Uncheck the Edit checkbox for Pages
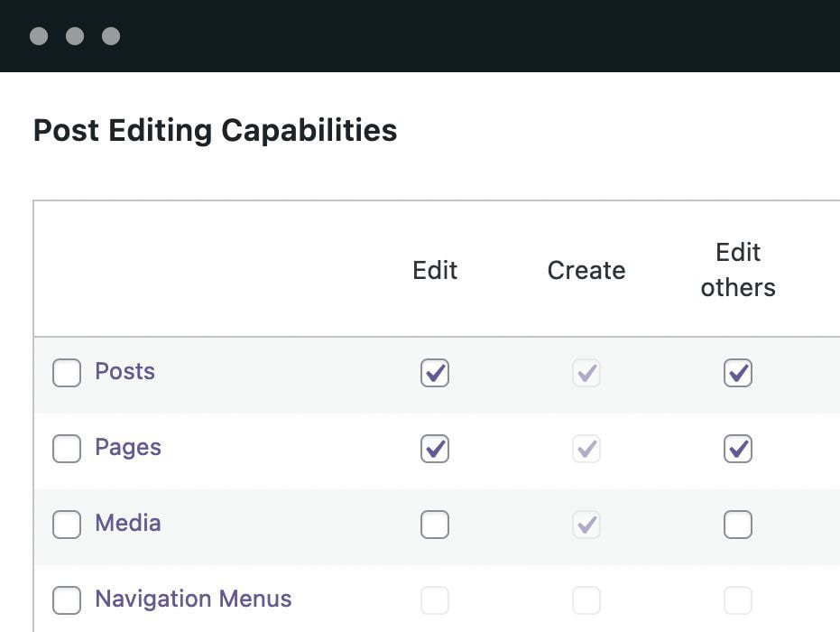Viewport: 840px width, 632px height. click(435, 449)
